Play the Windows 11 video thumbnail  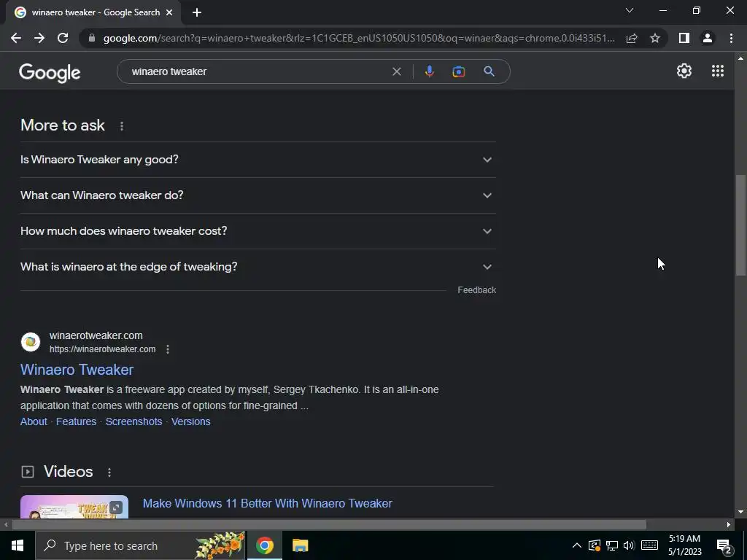pos(74,507)
